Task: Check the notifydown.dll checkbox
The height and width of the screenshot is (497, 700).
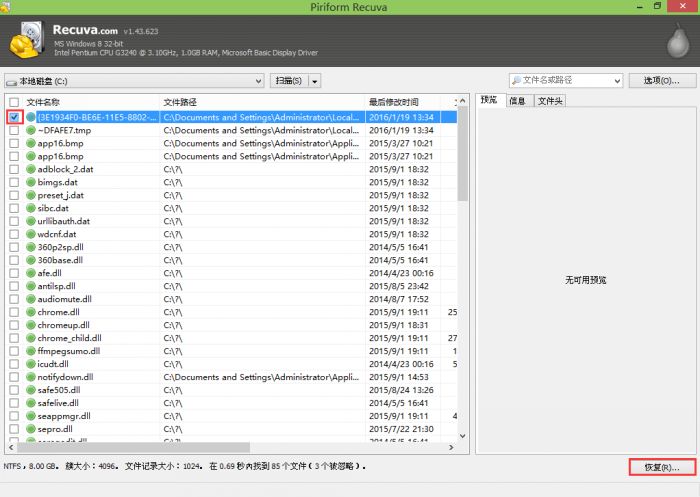Action: click(x=14, y=377)
